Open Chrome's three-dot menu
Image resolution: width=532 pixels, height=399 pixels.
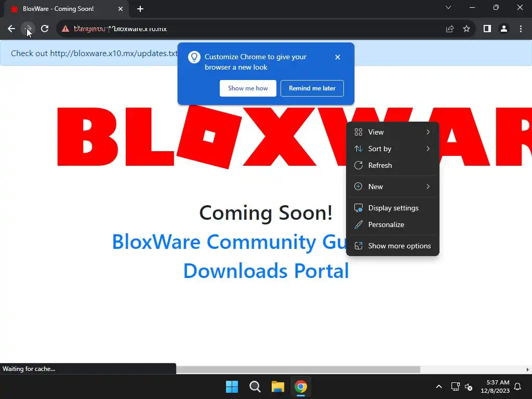click(521, 29)
